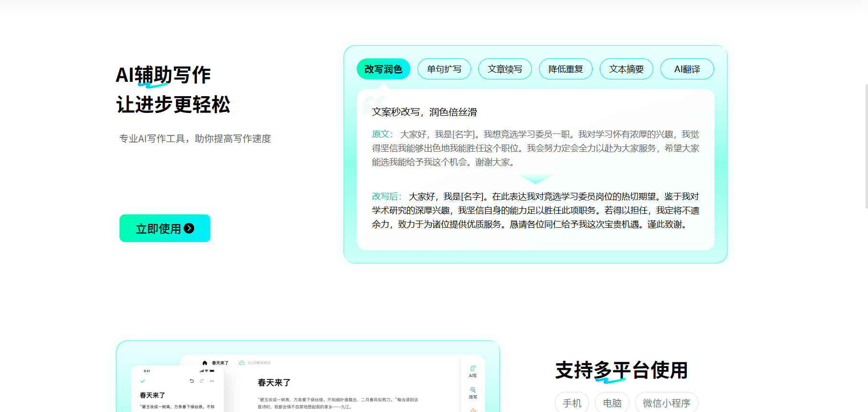Click the home icon beside 春天来了

point(205,363)
